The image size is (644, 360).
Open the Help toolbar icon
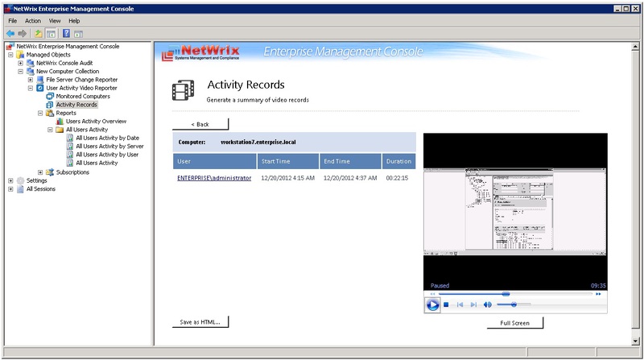point(66,33)
